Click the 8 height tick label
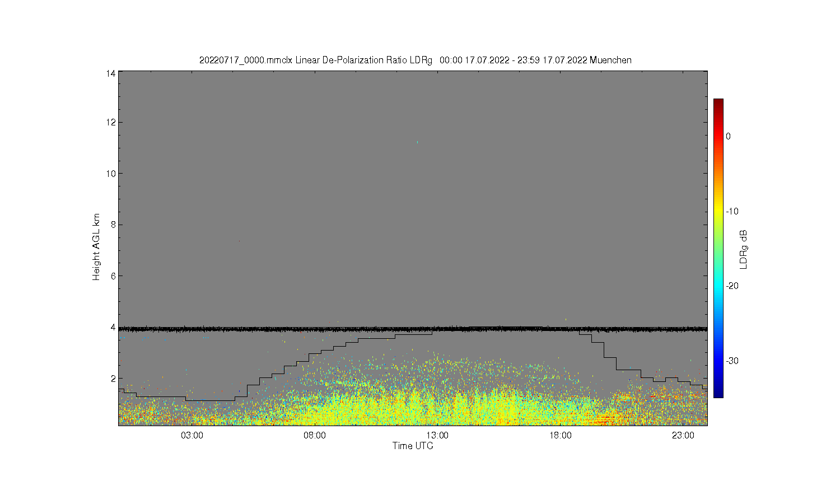The height and width of the screenshot is (504, 840). (x=113, y=225)
